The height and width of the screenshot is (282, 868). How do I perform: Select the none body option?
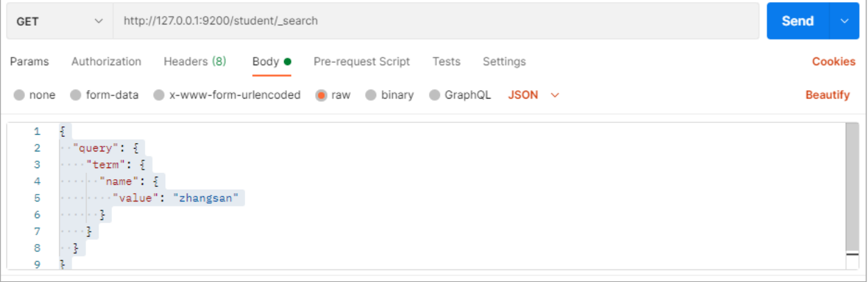tap(19, 95)
